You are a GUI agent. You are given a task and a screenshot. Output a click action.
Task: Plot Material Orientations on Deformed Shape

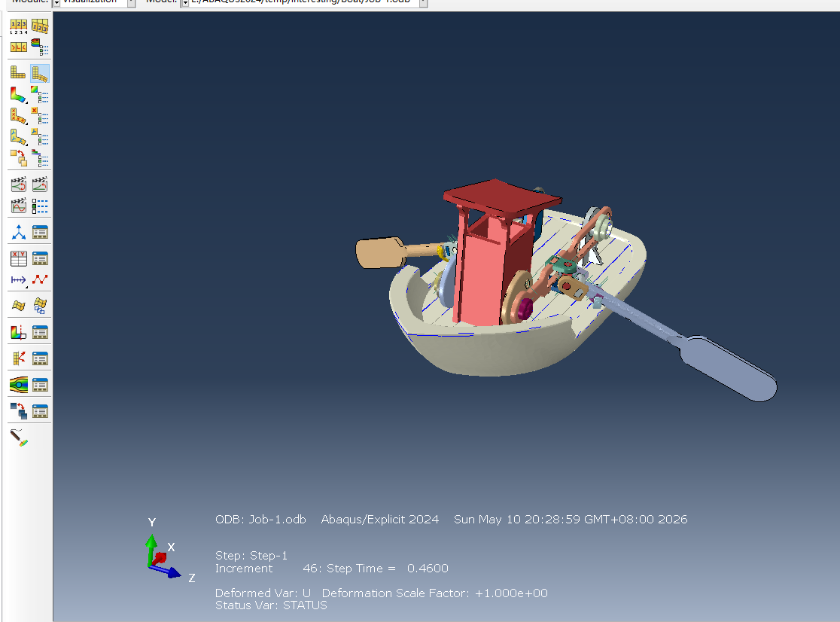click(x=18, y=137)
